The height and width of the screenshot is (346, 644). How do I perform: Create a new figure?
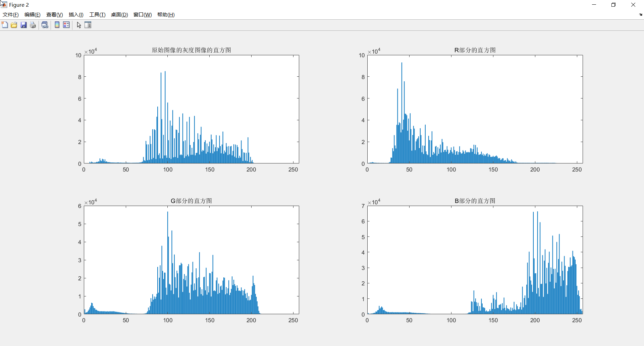[5, 25]
